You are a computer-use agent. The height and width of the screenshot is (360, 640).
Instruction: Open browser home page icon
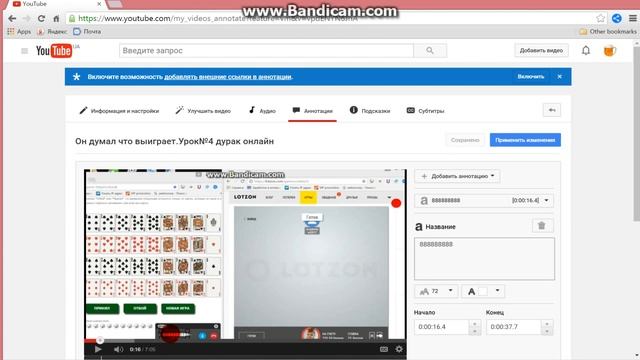click(x=56, y=18)
